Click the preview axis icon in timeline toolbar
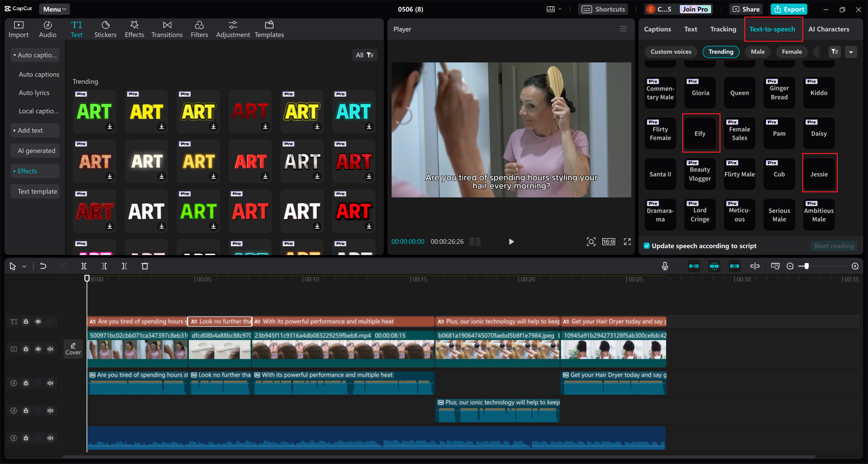 pyautogui.click(x=755, y=266)
